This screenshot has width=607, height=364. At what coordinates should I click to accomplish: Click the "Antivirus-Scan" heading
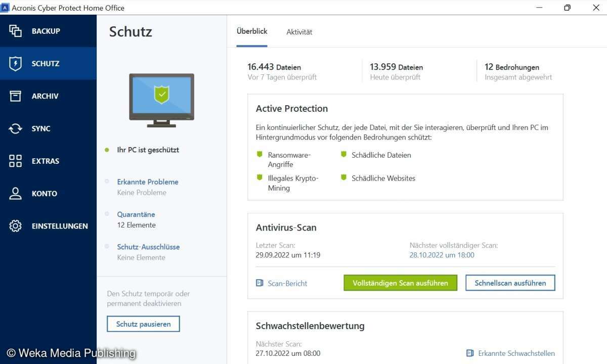pyautogui.click(x=286, y=228)
